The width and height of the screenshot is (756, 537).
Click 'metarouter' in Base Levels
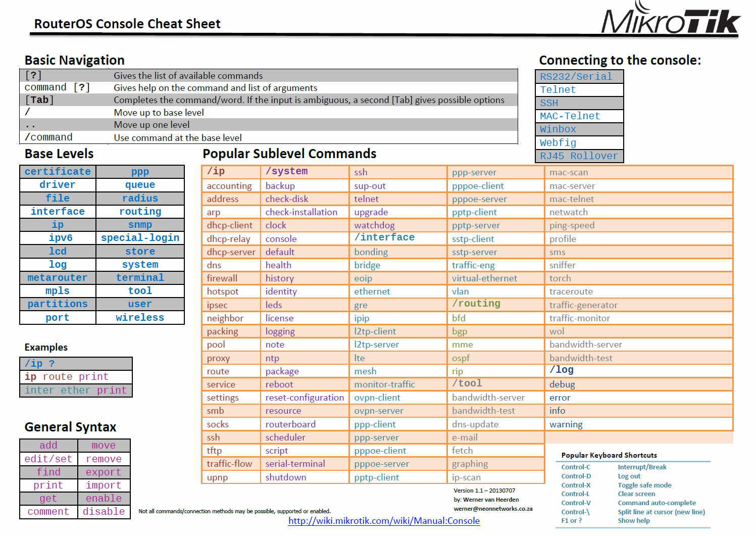tap(58, 278)
